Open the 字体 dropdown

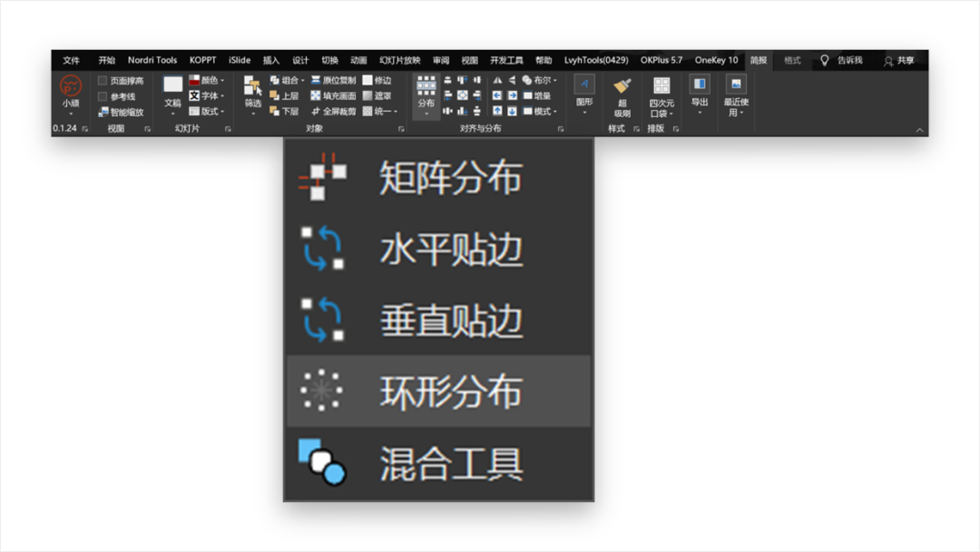click(207, 95)
